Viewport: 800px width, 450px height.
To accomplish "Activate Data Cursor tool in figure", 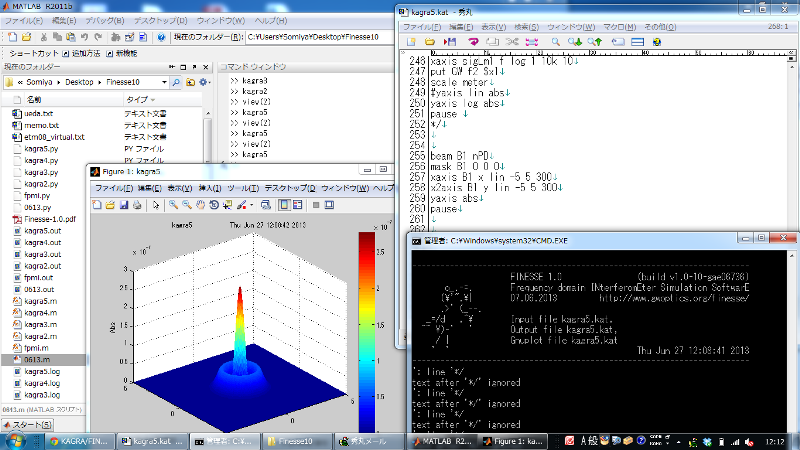I will click(x=227, y=205).
